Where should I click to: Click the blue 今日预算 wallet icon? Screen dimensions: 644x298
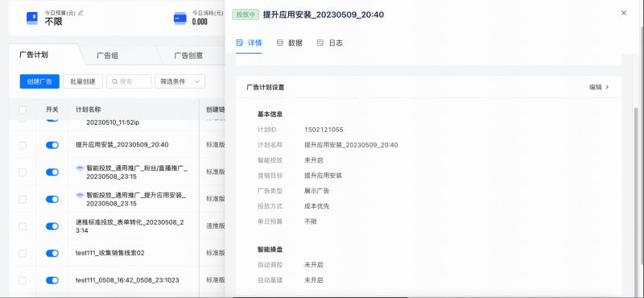32,18
